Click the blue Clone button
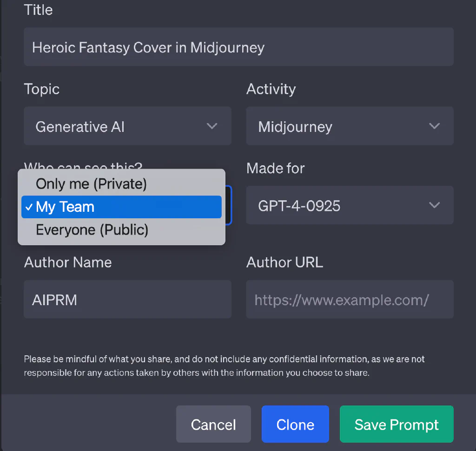This screenshot has width=476, height=451. point(295,424)
